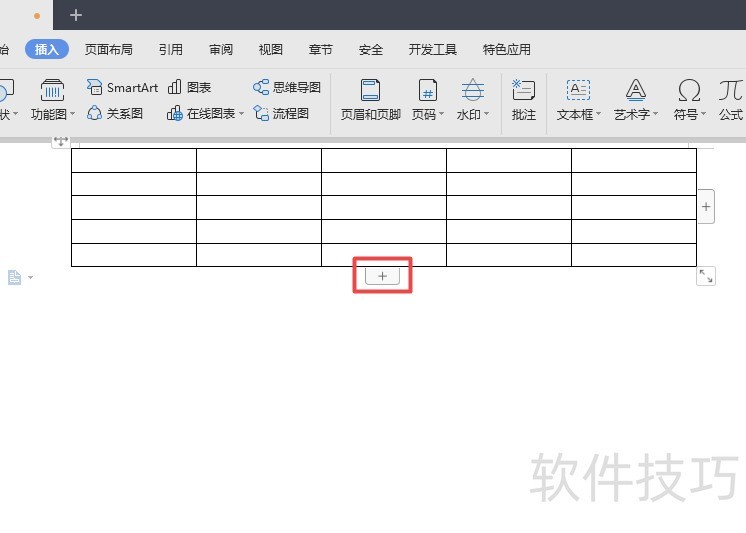Open a new document tab with plus

click(76, 15)
